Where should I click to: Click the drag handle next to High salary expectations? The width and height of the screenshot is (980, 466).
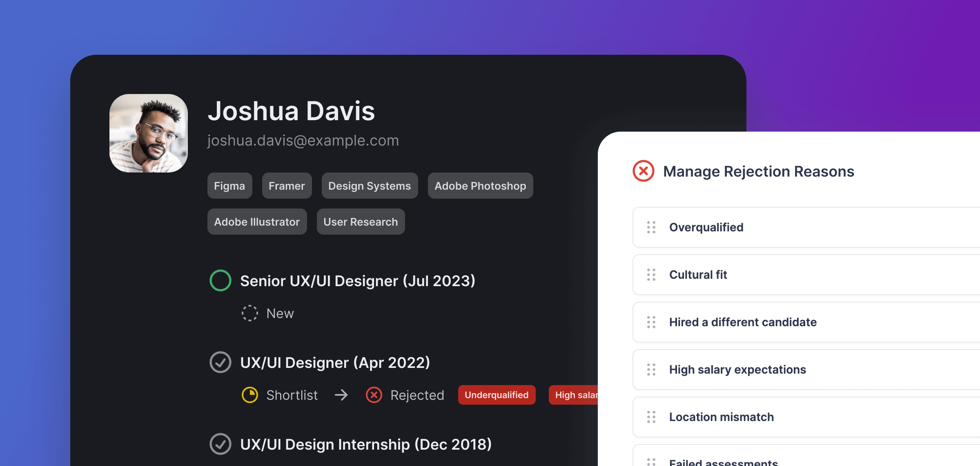coord(651,370)
